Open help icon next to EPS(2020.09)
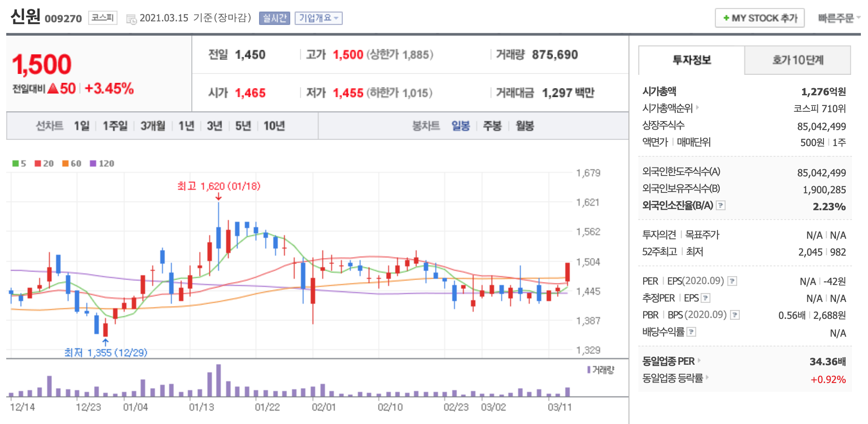 tap(732, 281)
